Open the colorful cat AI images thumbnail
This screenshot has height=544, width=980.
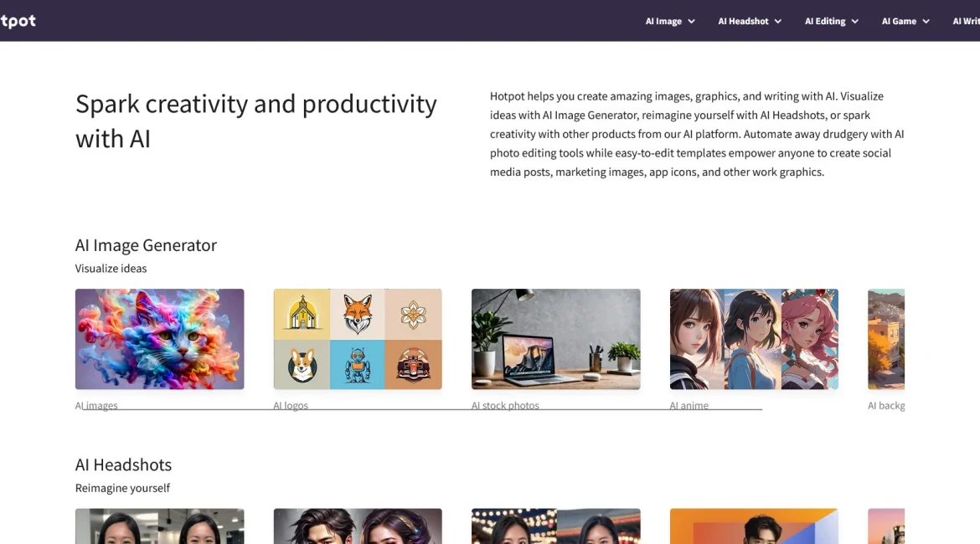click(159, 339)
